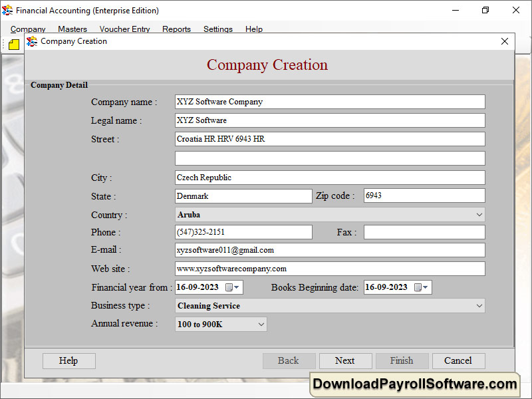Image resolution: width=532 pixels, height=399 pixels.
Task: Click calendar icon in Financial year from field
Action: (229, 287)
